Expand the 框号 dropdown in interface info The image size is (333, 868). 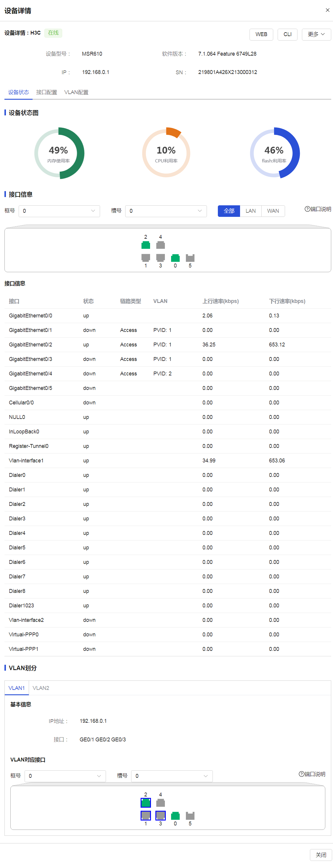[59, 211]
